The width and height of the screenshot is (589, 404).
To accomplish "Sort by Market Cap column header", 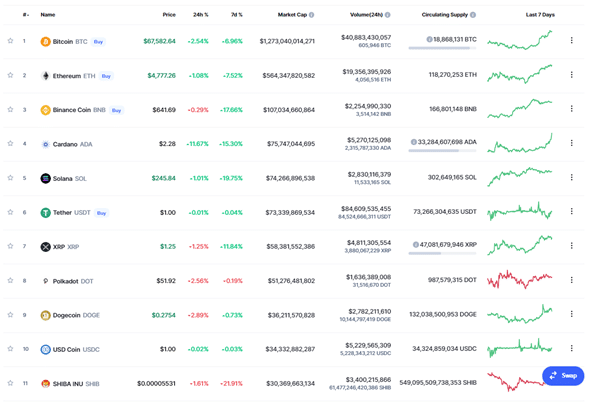I will click(292, 15).
